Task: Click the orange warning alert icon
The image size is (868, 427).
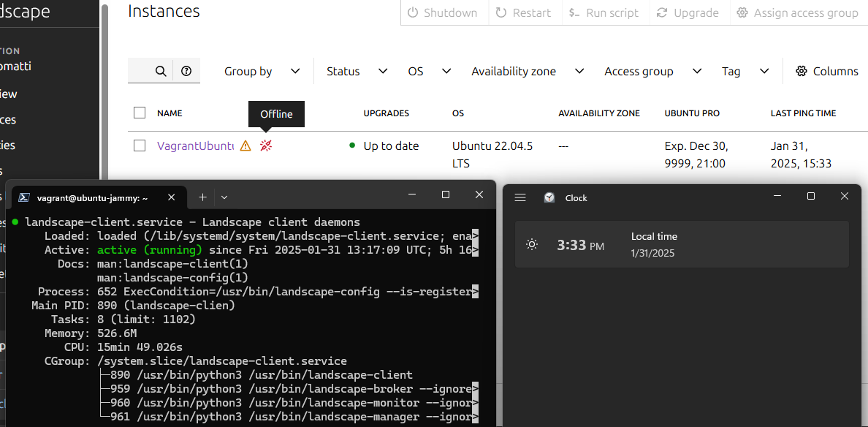Action: tap(245, 146)
